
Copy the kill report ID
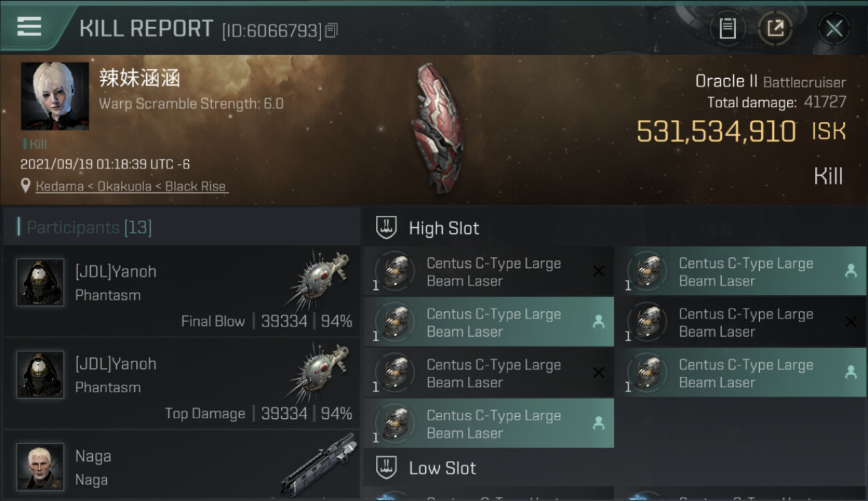[x=332, y=30]
